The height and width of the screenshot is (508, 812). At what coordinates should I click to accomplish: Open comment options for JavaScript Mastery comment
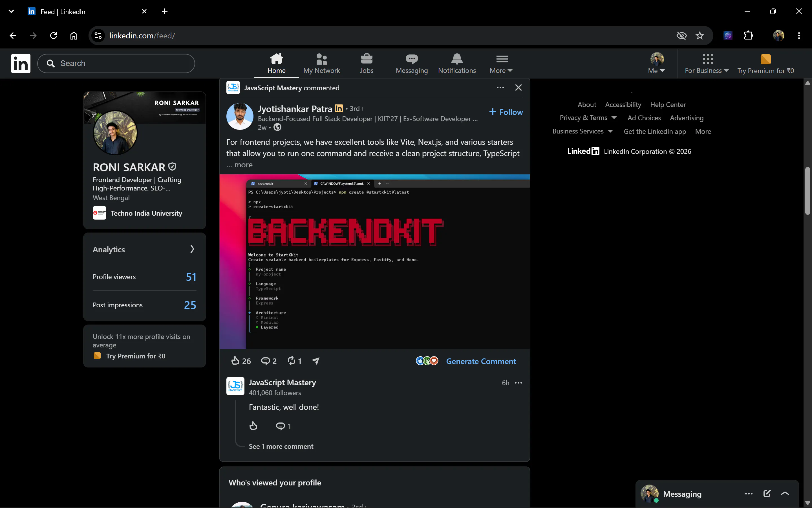518,383
